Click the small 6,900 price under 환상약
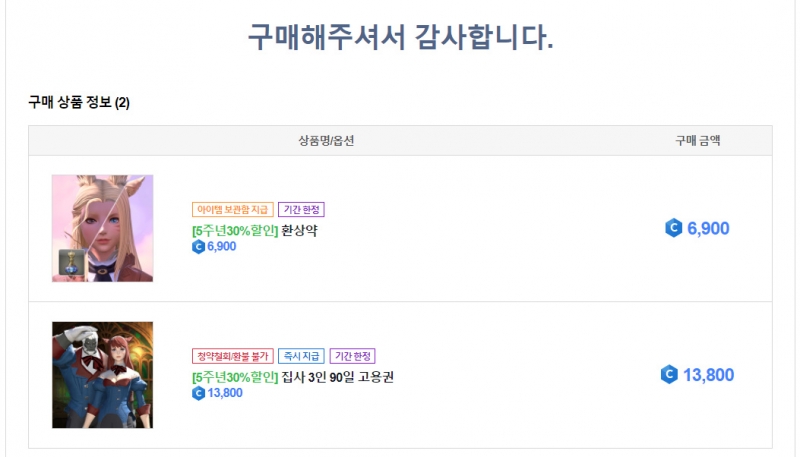Viewport: 800px width, 457px height. coord(221,247)
